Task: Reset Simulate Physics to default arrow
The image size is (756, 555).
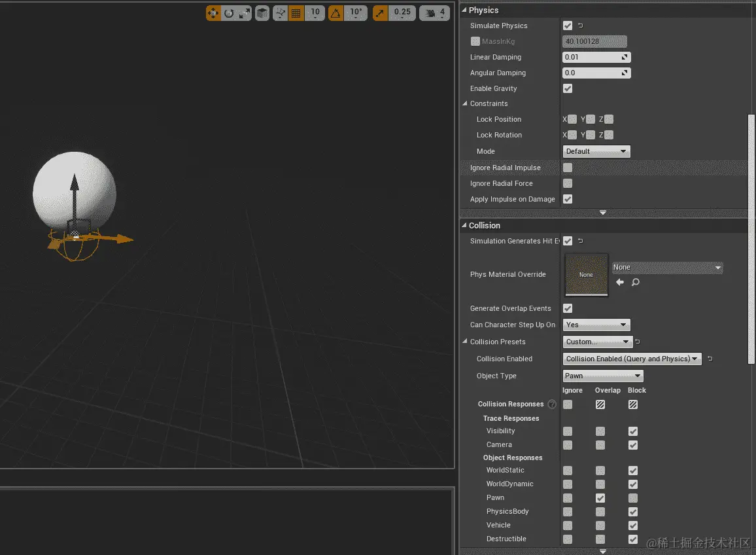Action: (581, 25)
